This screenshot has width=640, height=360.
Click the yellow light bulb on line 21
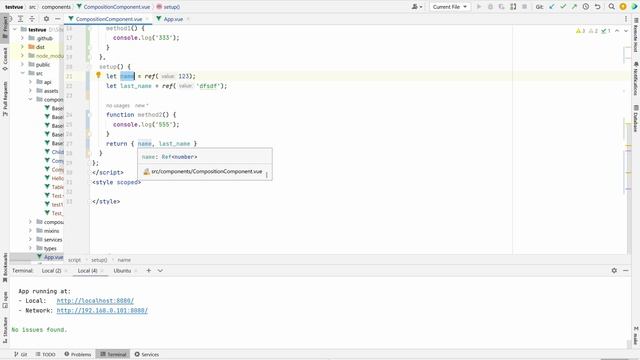(98, 75)
